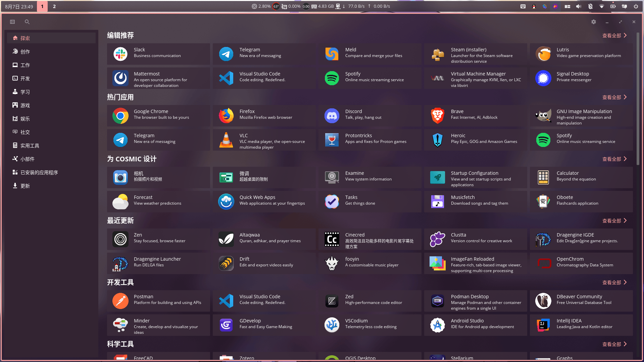Screen dimensions: 644x362
Task: Select the Heroic launcher icon
Action: pyautogui.click(x=438, y=140)
